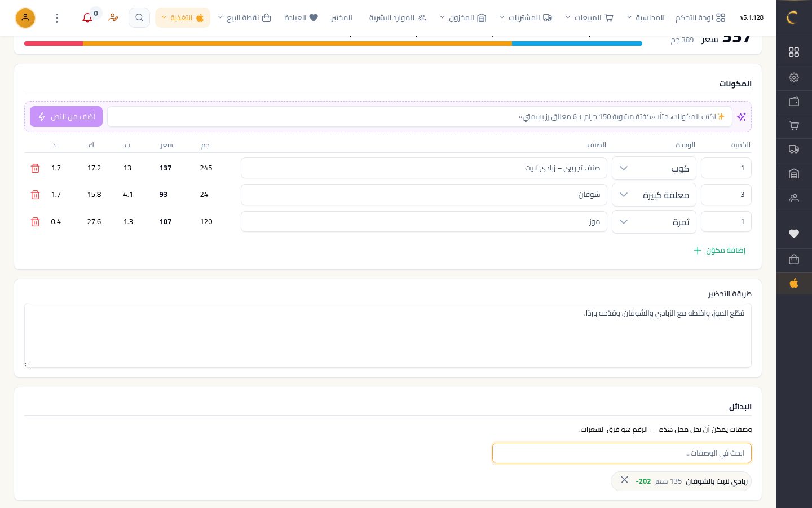Click the search magnifier icon
The image size is (812, 508).
[139, 18]
